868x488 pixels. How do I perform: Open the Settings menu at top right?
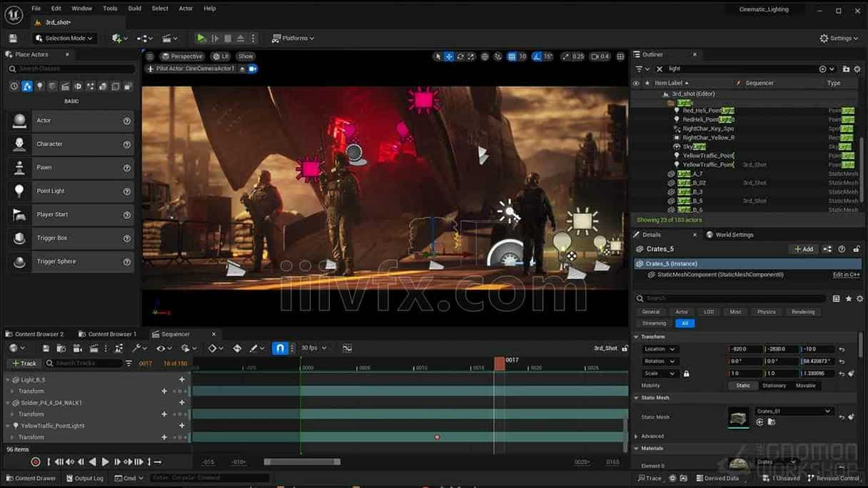coord(839,39)
